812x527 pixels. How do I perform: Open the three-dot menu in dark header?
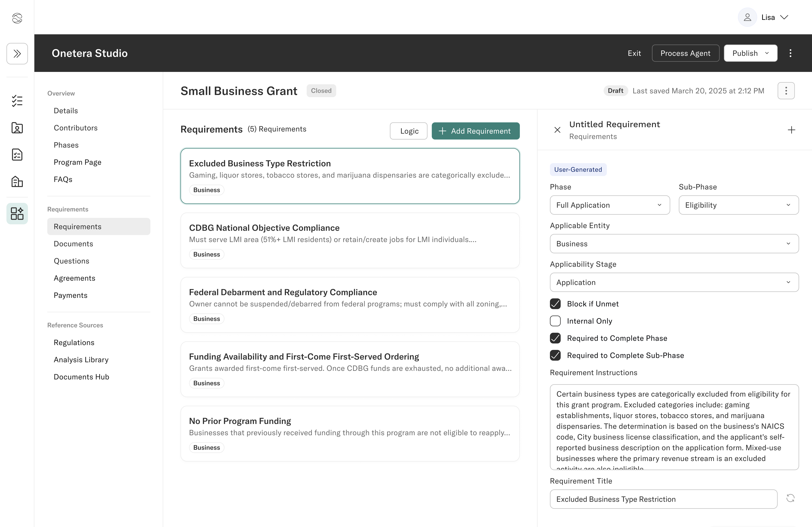pos(790,53)
